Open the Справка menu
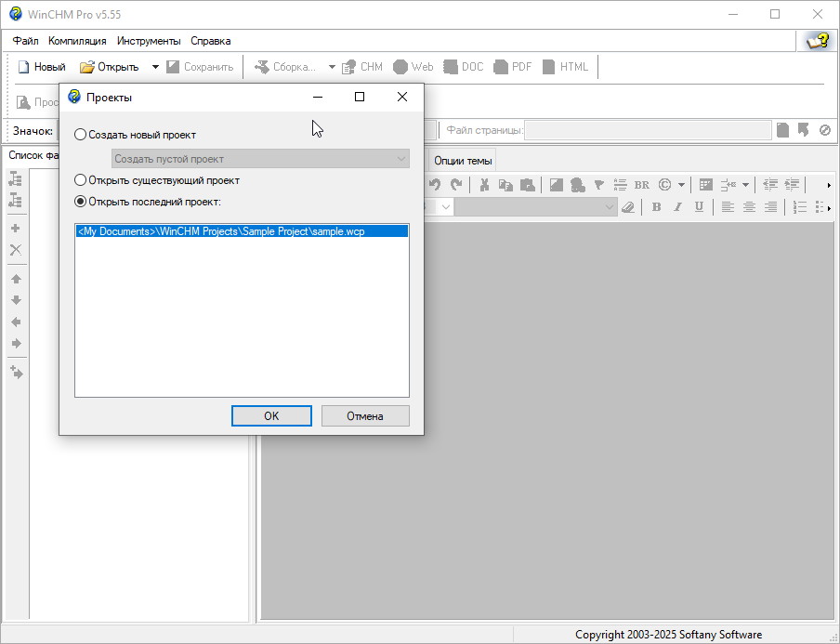The width and height of the screenshot is (840, 644). coord(211,41)
